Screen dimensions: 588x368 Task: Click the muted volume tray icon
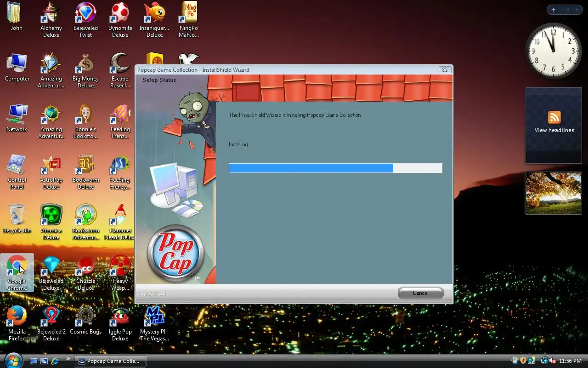click(553, 361)
